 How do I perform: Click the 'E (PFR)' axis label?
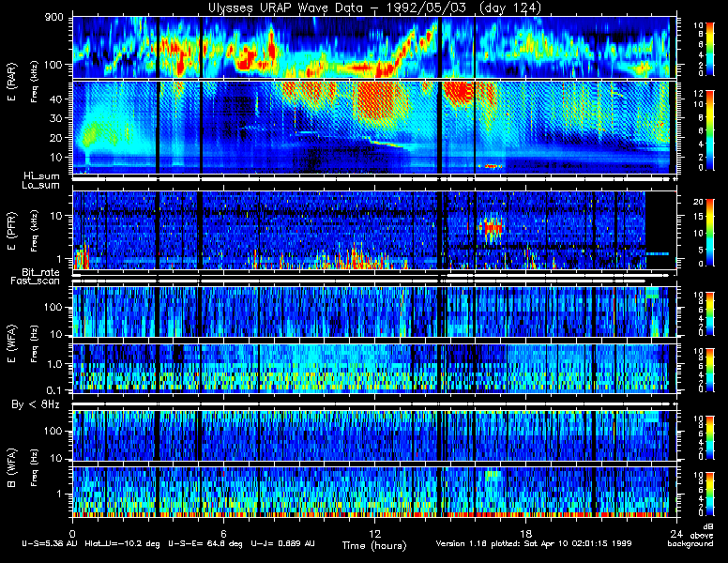(x=11, y=231)
